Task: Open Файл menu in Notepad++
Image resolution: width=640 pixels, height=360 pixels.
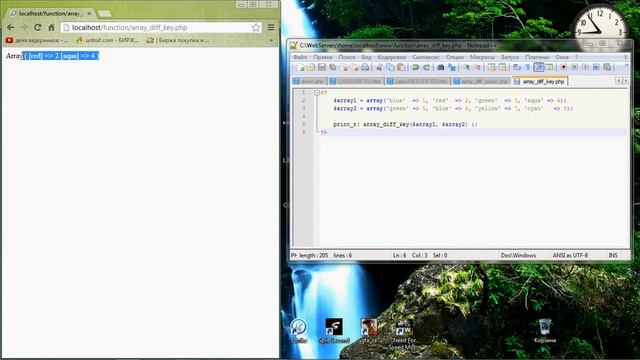Action: [300, 57]
